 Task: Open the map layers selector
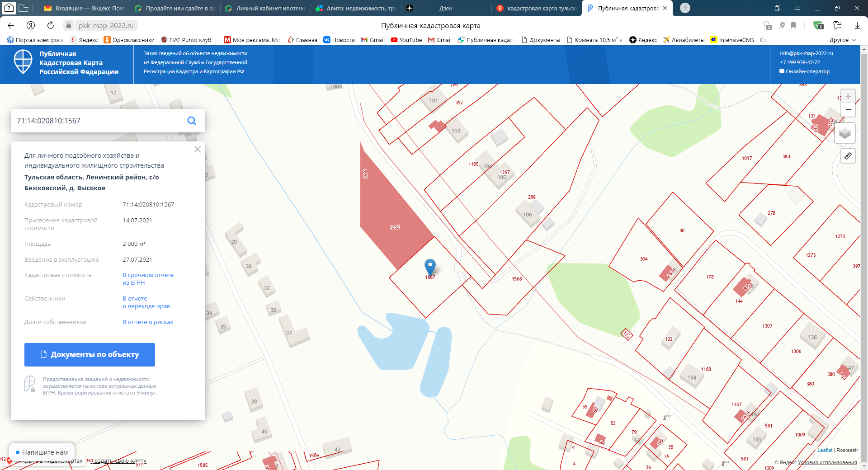(844, 133)
